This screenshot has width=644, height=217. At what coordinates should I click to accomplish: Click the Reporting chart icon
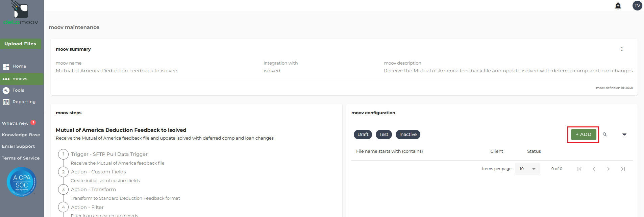click(x=6, y=102)
